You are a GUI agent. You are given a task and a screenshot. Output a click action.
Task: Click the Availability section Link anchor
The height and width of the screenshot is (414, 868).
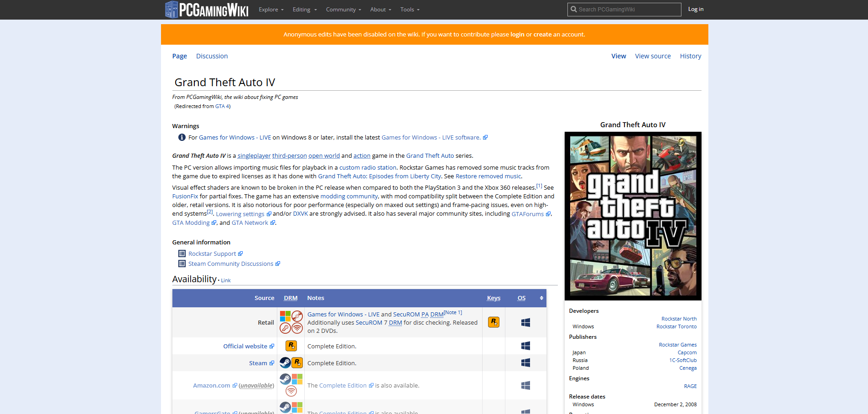tap(226, 281)
